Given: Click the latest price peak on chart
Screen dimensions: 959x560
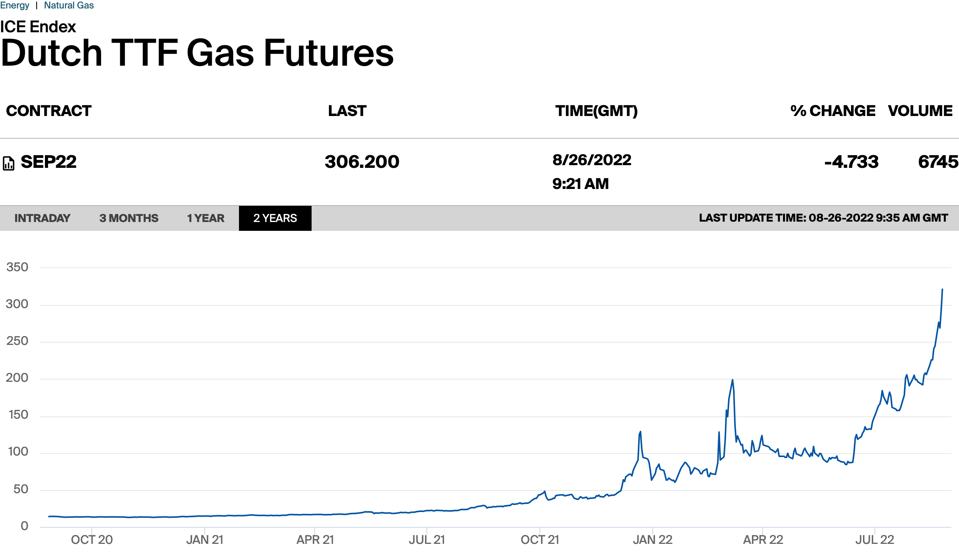Looking at the screenshot, I should (942, 290).
